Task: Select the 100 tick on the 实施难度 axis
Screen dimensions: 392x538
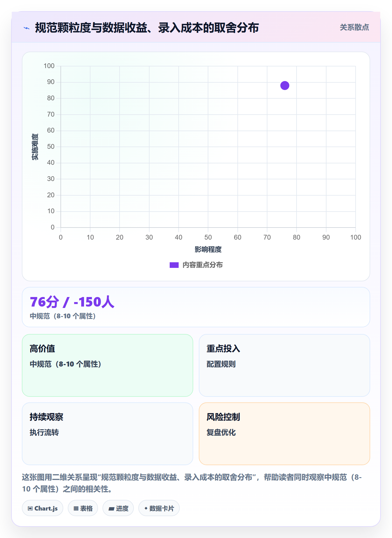Action: click(49, 66)
